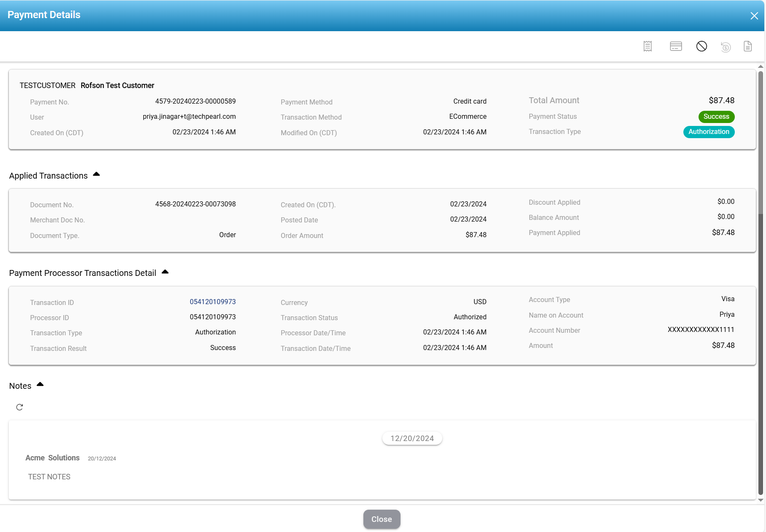
Task: Click the document page icon
Action: point(747,46)
